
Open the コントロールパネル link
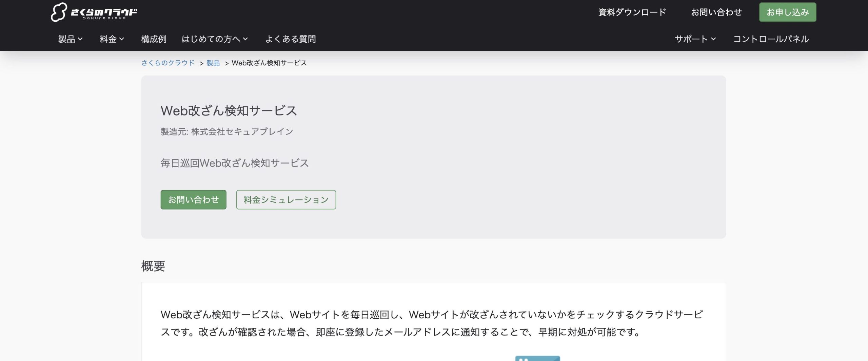click(771, 39)
